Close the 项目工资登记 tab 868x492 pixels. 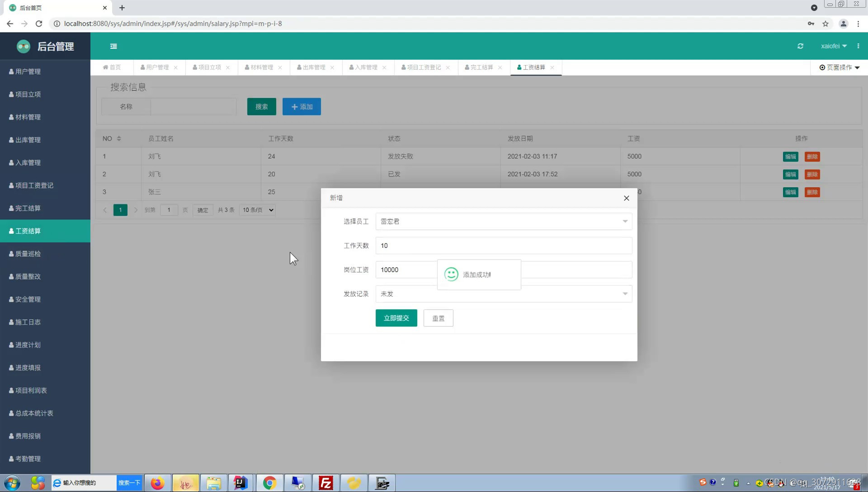point(448,67)
